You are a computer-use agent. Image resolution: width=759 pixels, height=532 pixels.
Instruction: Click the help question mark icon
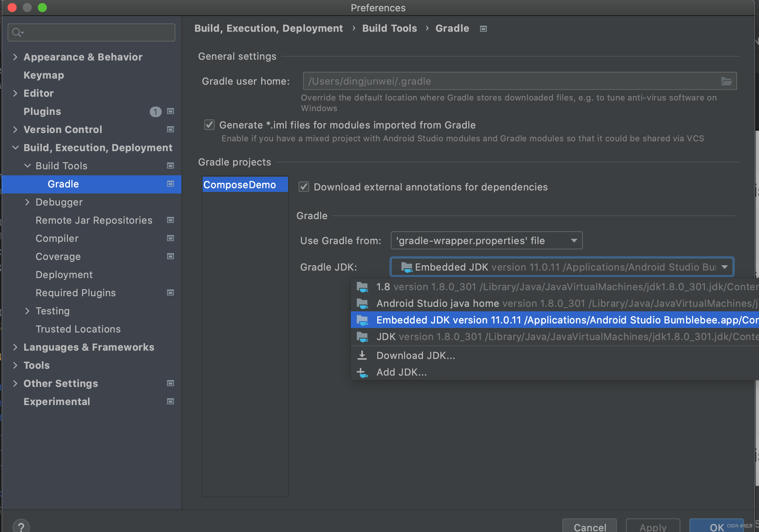coord(21,526)
